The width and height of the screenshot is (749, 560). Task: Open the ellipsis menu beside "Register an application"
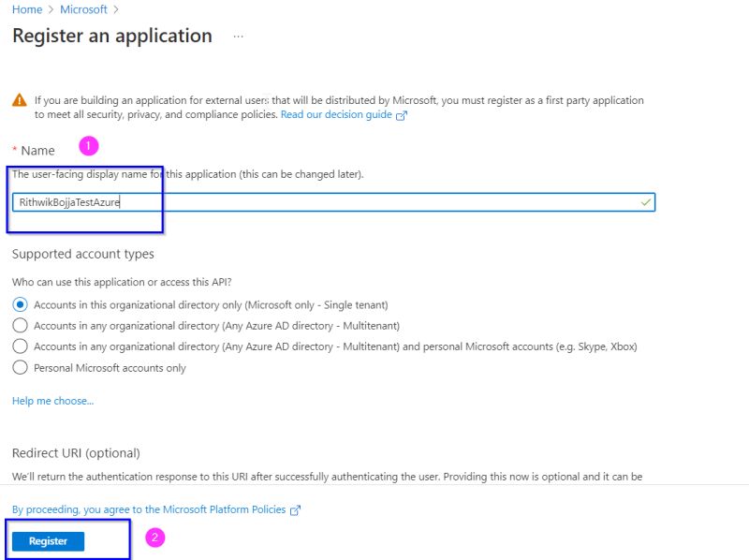[238, 37]
